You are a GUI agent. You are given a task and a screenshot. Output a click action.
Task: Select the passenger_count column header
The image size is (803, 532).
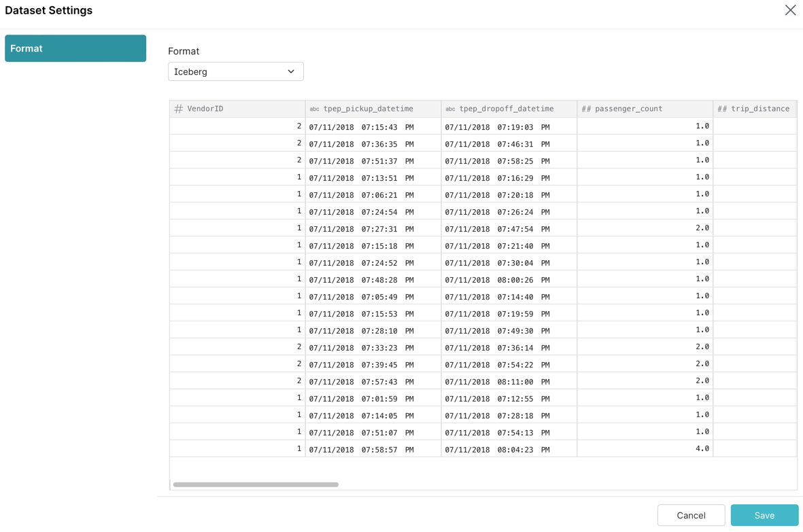point(628,109)
